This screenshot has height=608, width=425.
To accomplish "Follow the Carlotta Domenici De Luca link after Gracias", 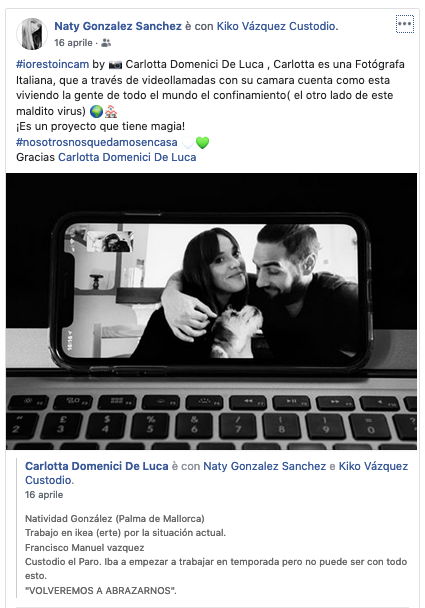I will tap(127, 157).
